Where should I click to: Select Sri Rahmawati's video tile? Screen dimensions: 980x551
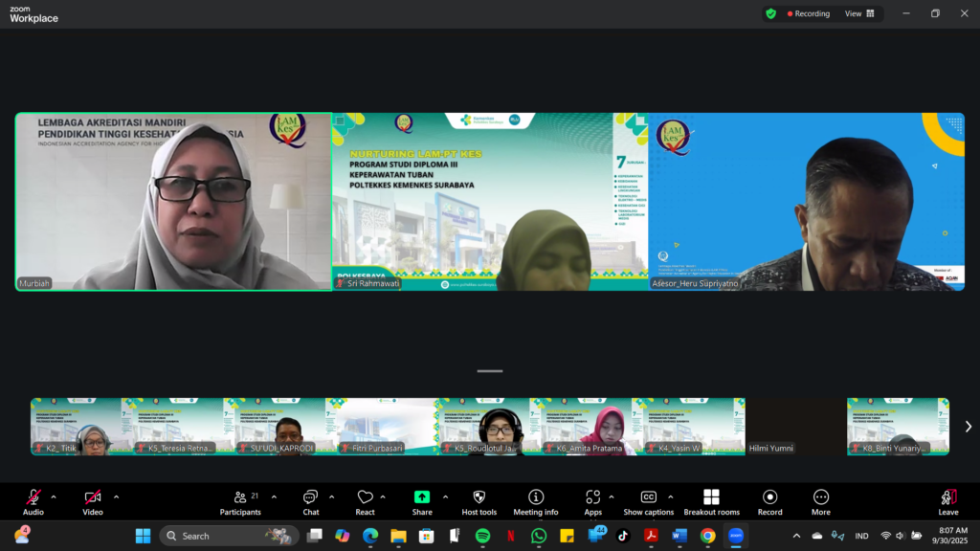[491, 202]
